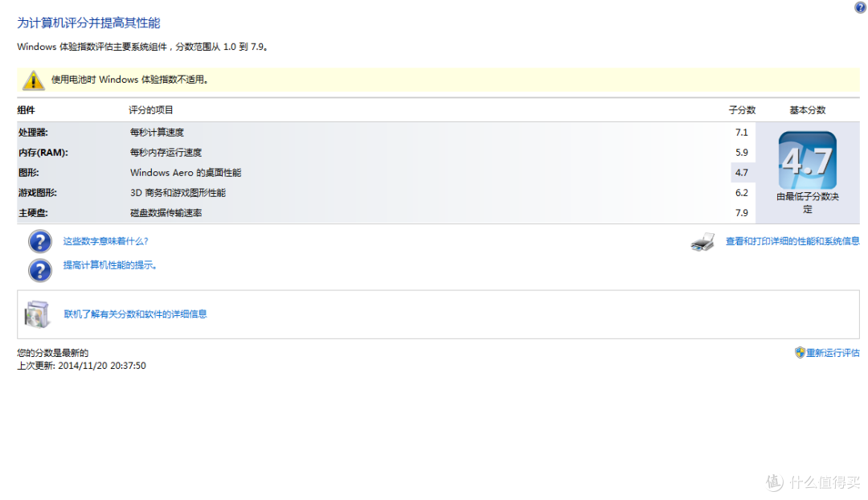Select the 图形 row label

[x=29, y=173]
